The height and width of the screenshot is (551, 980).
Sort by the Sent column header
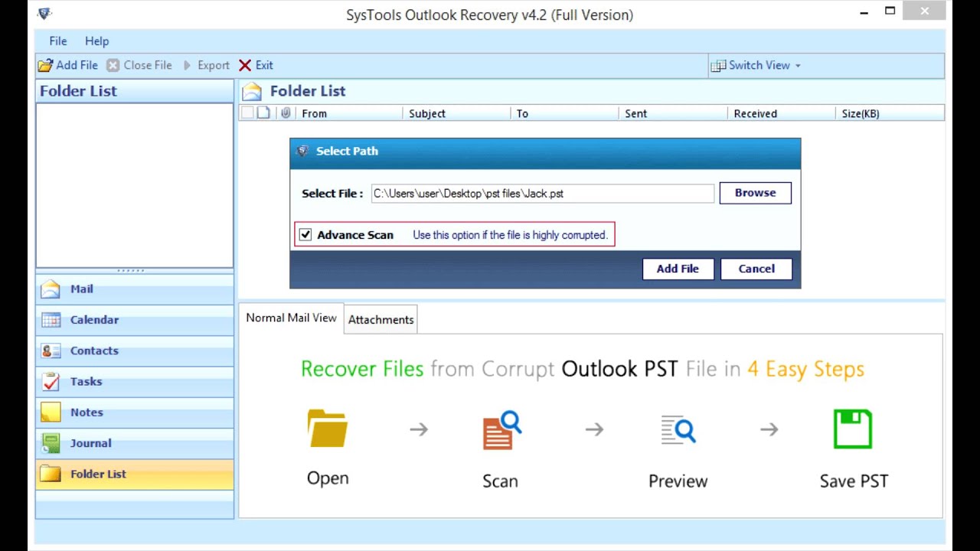(673, 113)
